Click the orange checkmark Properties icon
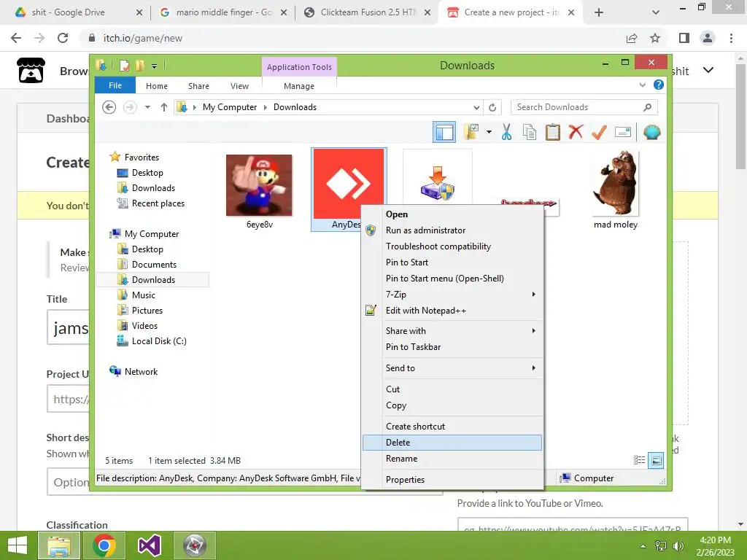 (599, 132)
